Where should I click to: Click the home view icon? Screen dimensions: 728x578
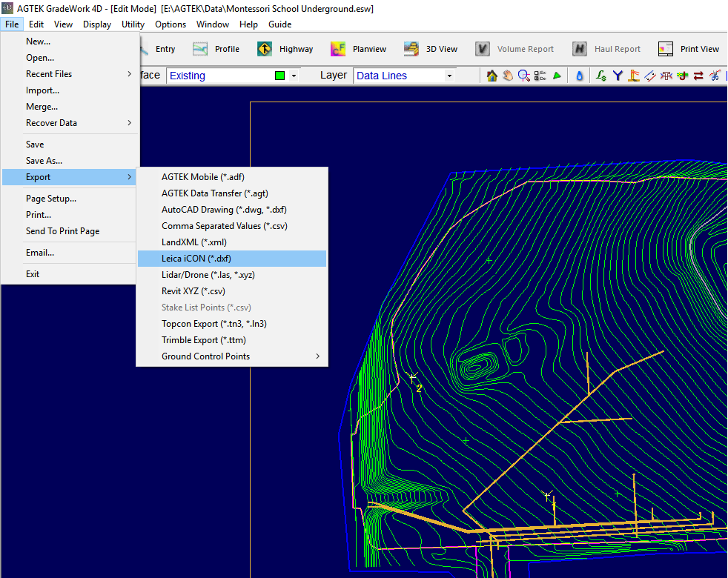coord(492,76)
